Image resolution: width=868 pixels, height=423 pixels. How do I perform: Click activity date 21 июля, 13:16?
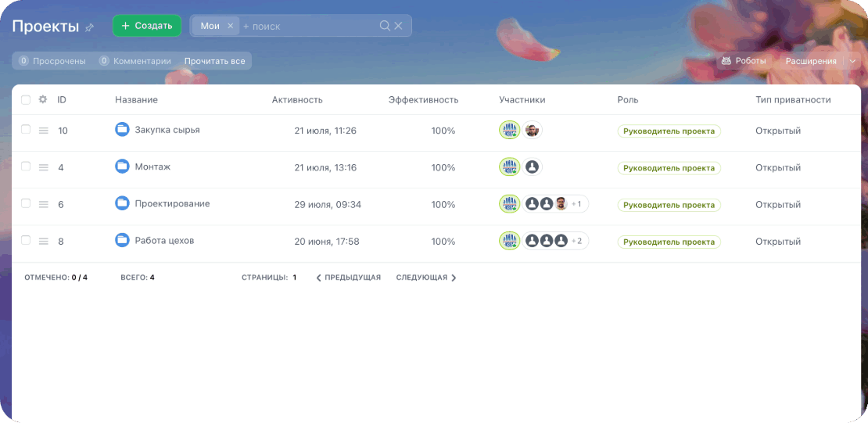pyautogui.click(x=325, y=168)
